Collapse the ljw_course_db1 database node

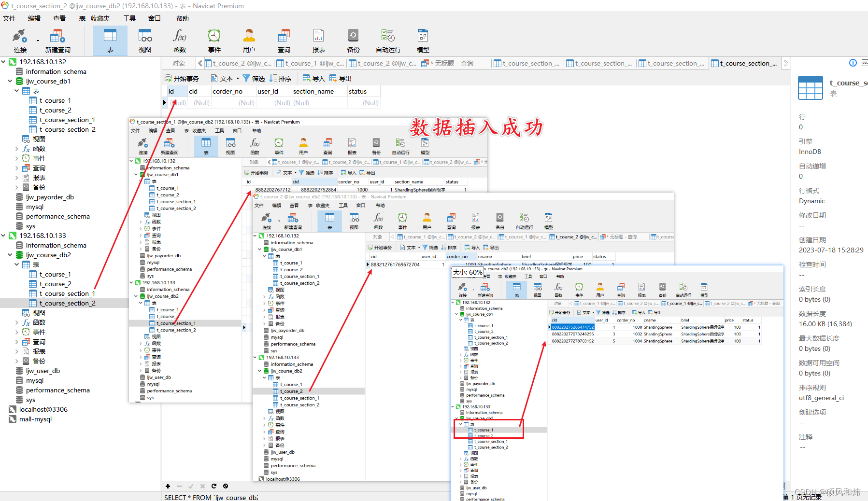point(10,81)
